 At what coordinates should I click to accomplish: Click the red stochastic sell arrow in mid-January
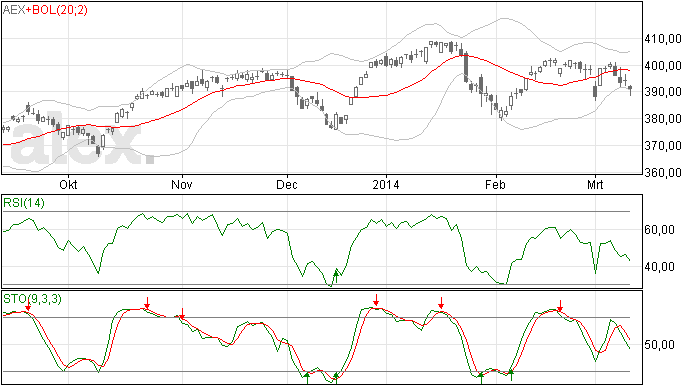point(441,303)
